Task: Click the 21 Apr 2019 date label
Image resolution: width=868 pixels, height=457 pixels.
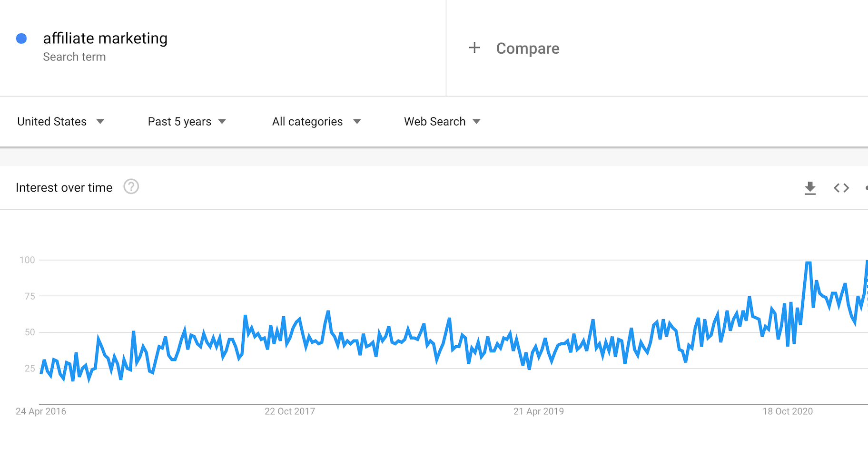Action: tap(538, 411)
